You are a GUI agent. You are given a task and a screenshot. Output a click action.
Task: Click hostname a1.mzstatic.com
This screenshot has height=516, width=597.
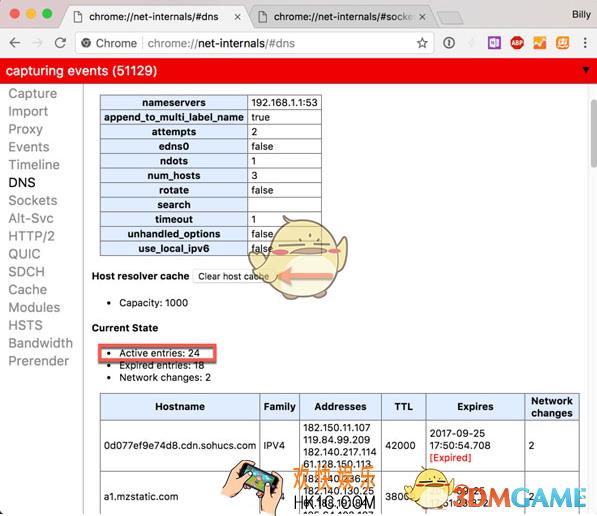141,497
